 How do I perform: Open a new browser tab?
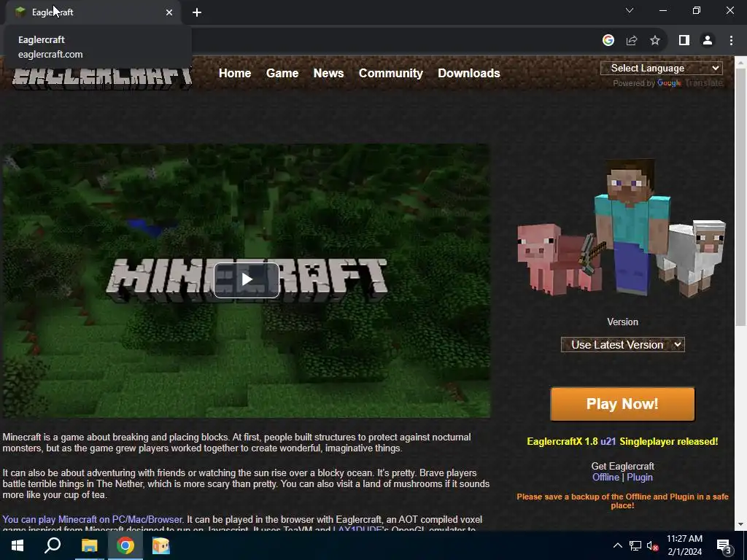point(197,12)
